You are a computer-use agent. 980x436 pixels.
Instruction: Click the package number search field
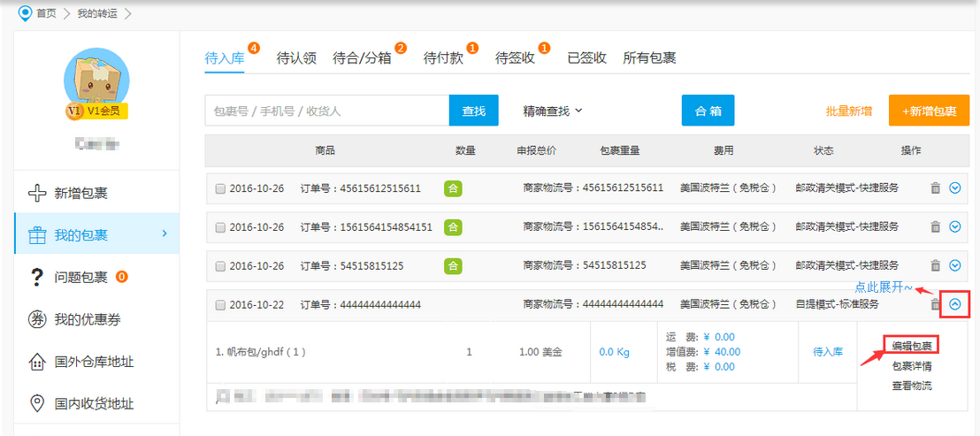pyautogui.click(x=327, y=111)
